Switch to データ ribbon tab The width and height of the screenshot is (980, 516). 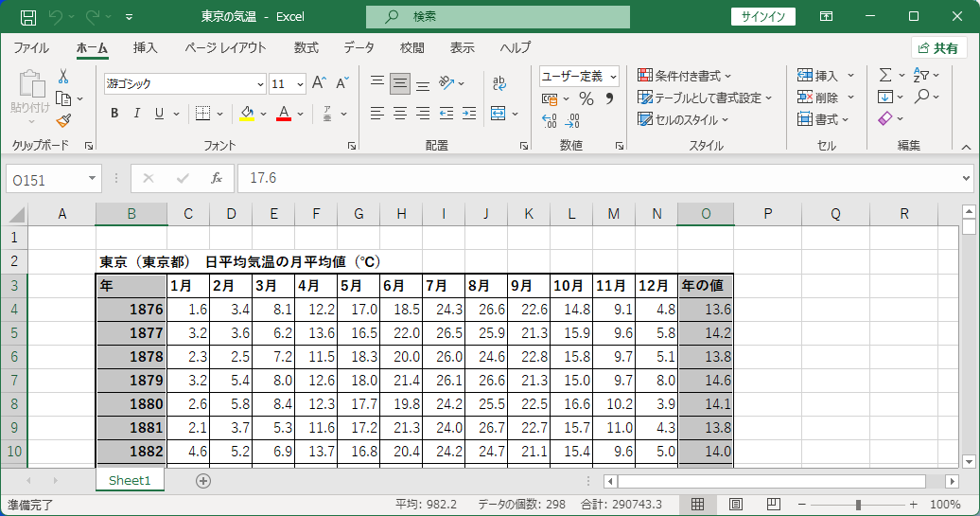tap(359, 47)
